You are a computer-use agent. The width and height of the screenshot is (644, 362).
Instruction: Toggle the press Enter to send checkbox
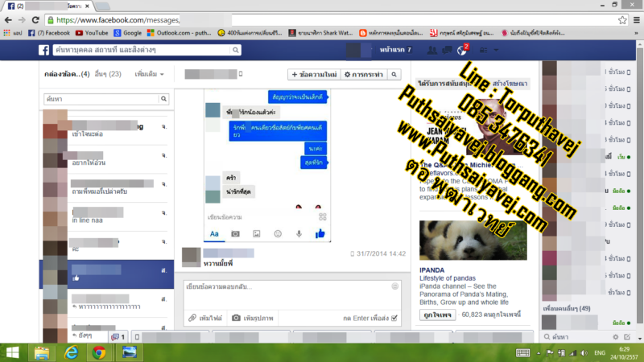coord(395,319)
